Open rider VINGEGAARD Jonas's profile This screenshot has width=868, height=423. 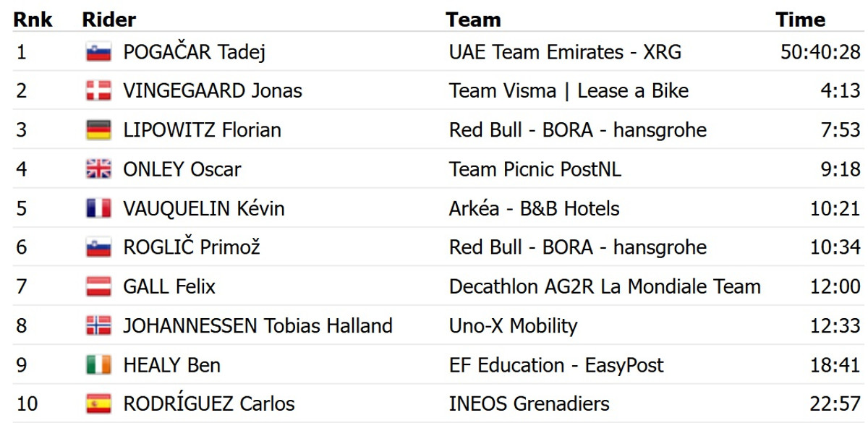[x=213, y=91]
